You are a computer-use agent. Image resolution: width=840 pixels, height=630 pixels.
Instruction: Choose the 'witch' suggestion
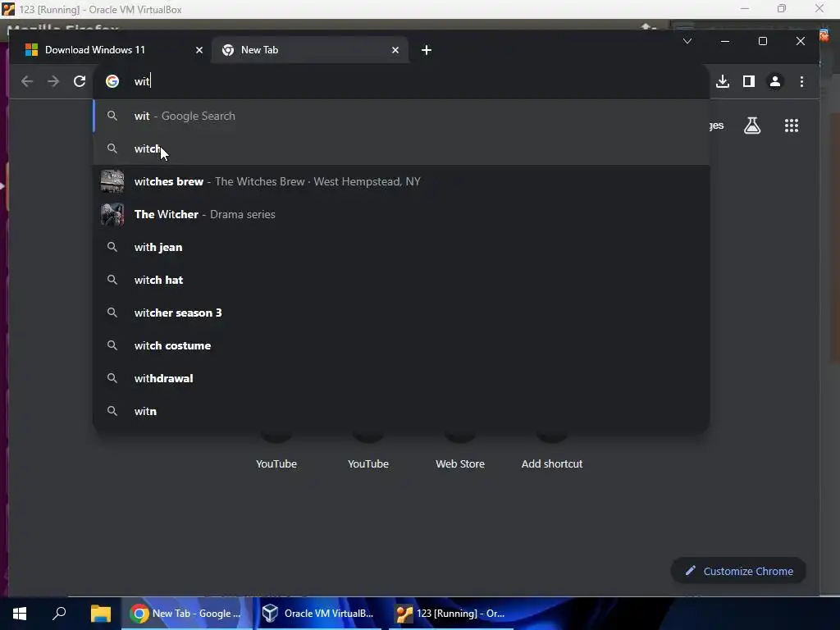coord(402,148)
